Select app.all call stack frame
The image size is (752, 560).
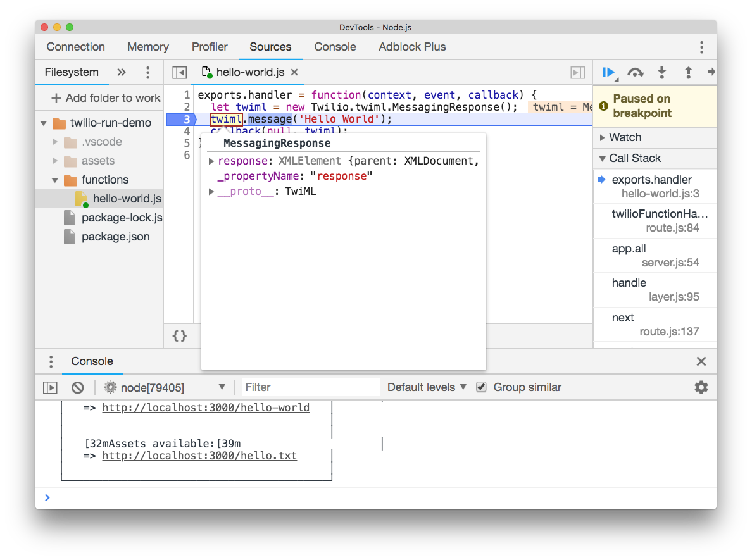pyautogui.click(x=655, y=256)
